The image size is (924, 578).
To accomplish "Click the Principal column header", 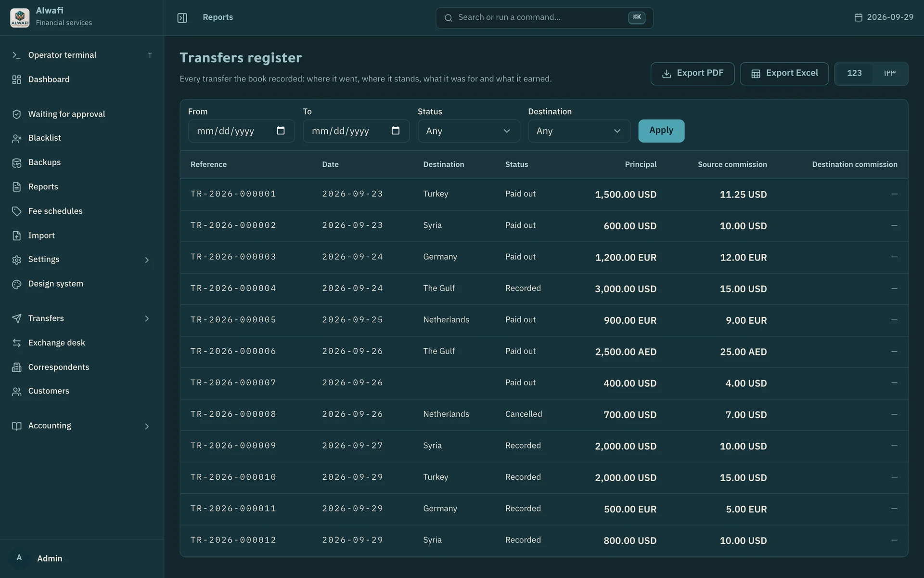I will pyautogui.click(x=641, y=165).
